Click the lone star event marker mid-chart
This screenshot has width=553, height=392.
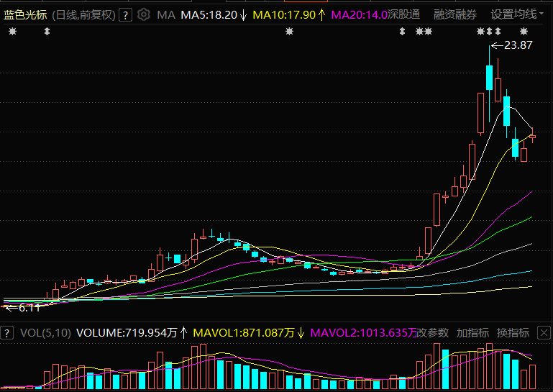coord(290,32)
